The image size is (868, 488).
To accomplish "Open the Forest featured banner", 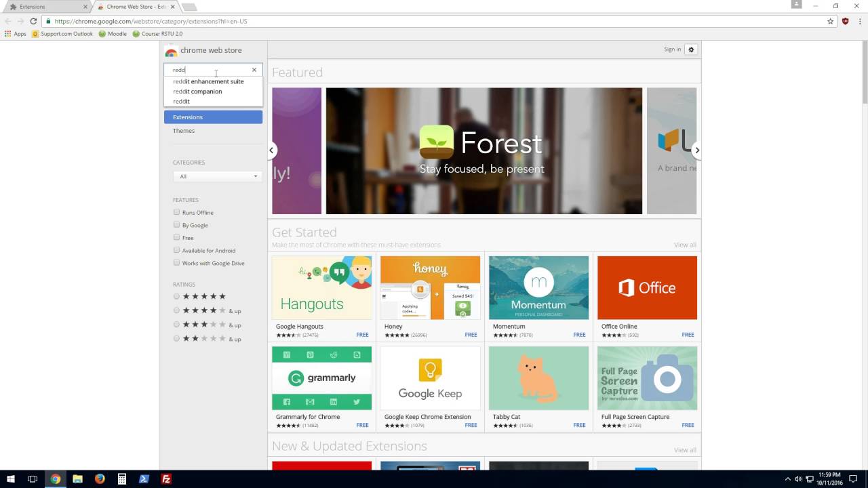I will 484,150.
